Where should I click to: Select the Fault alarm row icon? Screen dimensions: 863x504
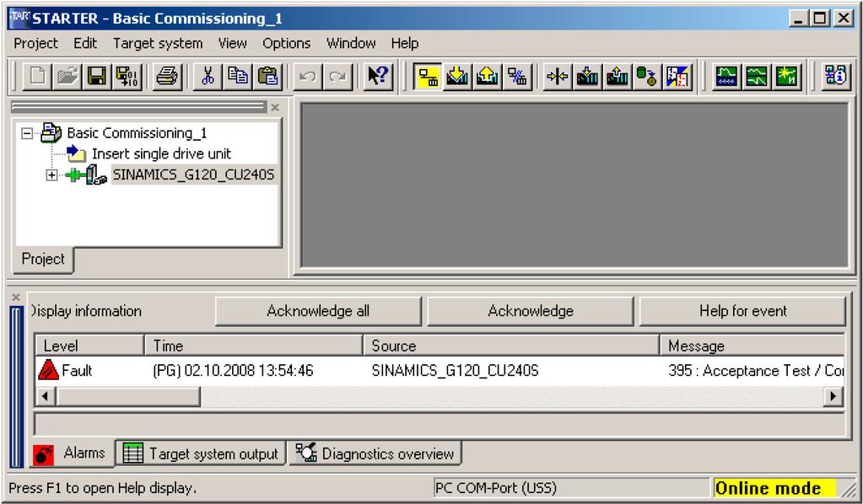click(48, 370)
